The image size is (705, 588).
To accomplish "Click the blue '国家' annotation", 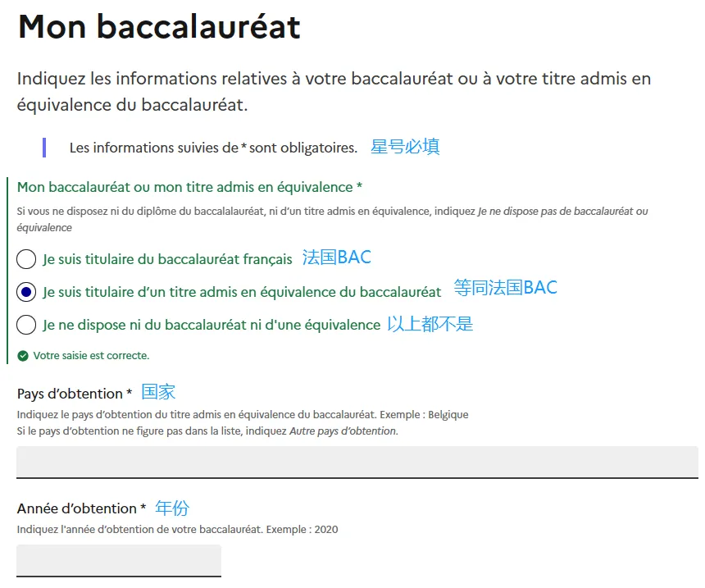I will click(x=158, y=392).
